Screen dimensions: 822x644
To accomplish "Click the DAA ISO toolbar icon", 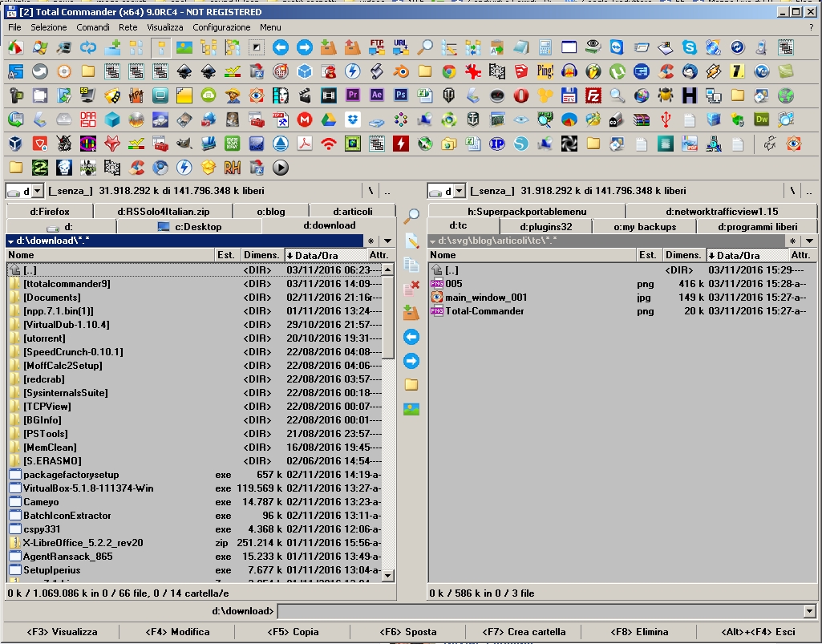I will (88, 119).
